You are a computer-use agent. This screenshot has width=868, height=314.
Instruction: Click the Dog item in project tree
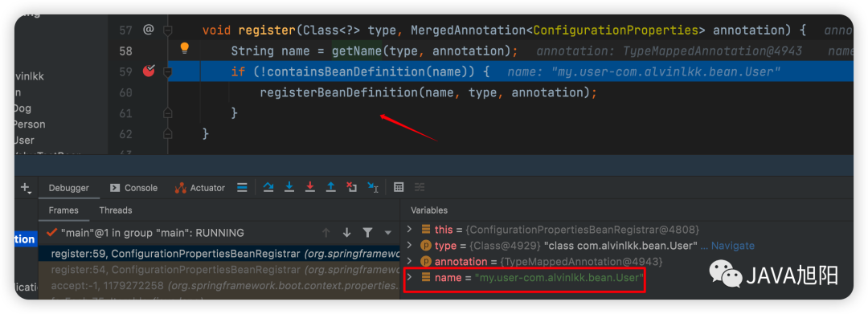coord(23,108)
